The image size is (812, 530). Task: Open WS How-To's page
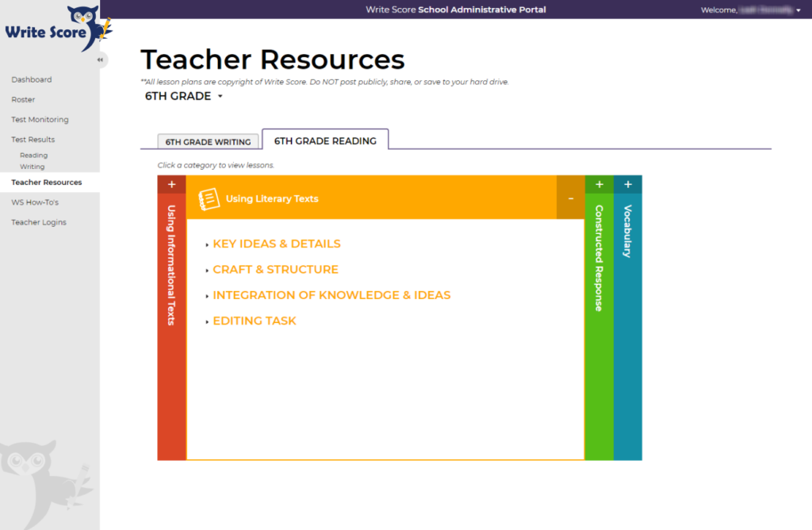(35, 202)
